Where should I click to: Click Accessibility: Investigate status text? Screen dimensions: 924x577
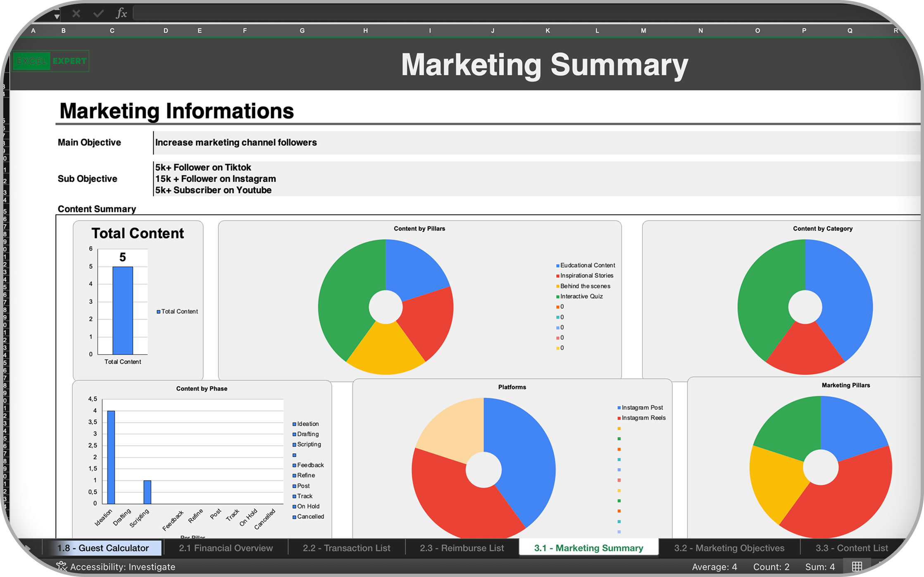click(122, 567)
